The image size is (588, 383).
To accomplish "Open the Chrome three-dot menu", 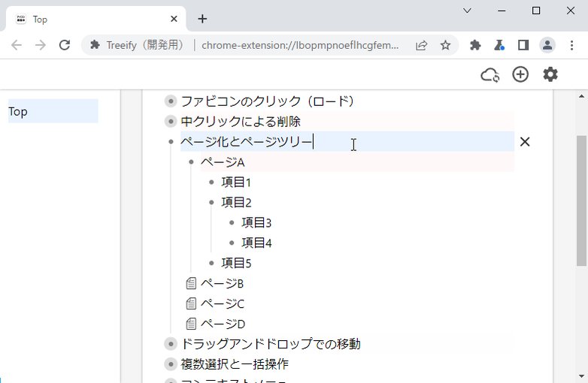I will (x=571, y=45).
